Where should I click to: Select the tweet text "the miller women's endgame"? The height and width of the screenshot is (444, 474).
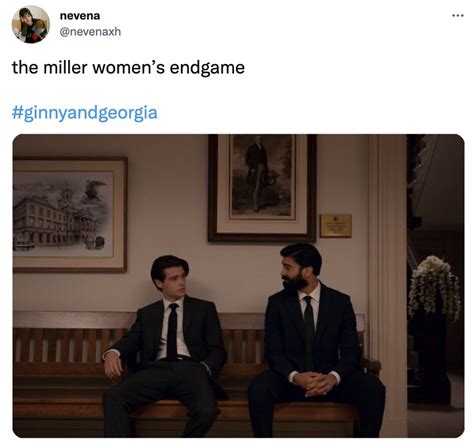128,68
